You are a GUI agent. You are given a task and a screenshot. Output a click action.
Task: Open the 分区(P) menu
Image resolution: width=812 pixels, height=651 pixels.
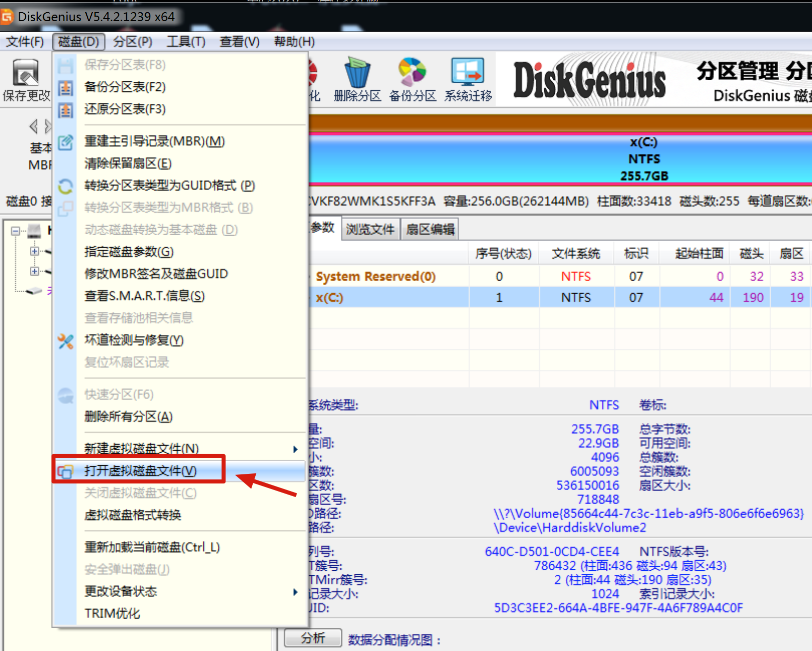pyautogui.click(x=133, y=41)
